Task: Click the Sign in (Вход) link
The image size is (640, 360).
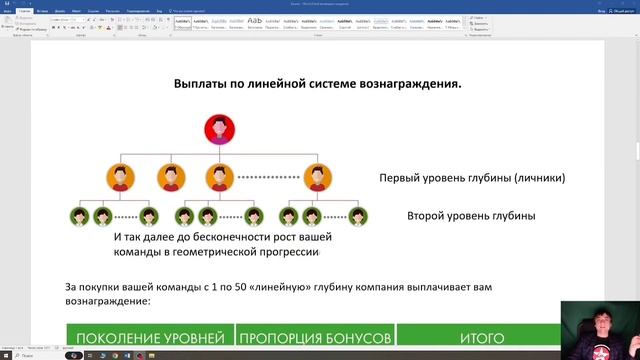Action: point(602,11)
